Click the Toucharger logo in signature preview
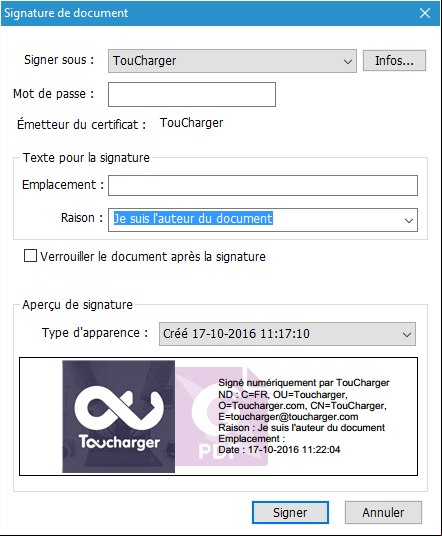 pos(118,416)
